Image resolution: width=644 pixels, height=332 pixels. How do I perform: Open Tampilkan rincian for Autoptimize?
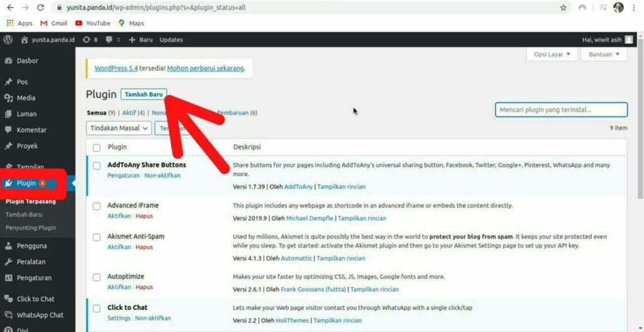(x=375, y=289)
